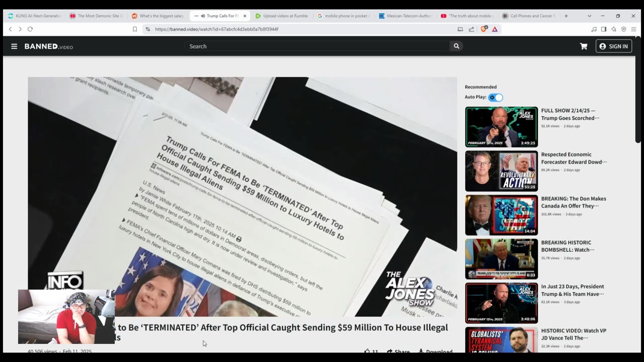Viewport: 644px width, 362px height.
Task: Open Respected Economic Forecaster video thumbnail
Action: point(501,171)
